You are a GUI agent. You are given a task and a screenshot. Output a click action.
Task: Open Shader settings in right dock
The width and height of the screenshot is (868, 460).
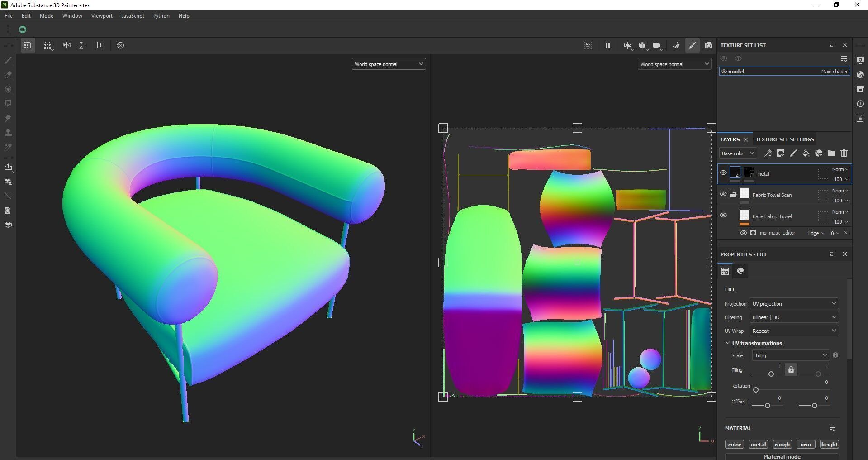tap(860, 75)
